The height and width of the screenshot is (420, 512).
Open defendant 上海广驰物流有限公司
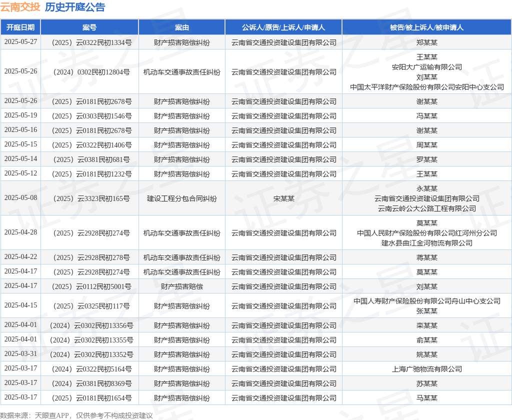point(426,369)
